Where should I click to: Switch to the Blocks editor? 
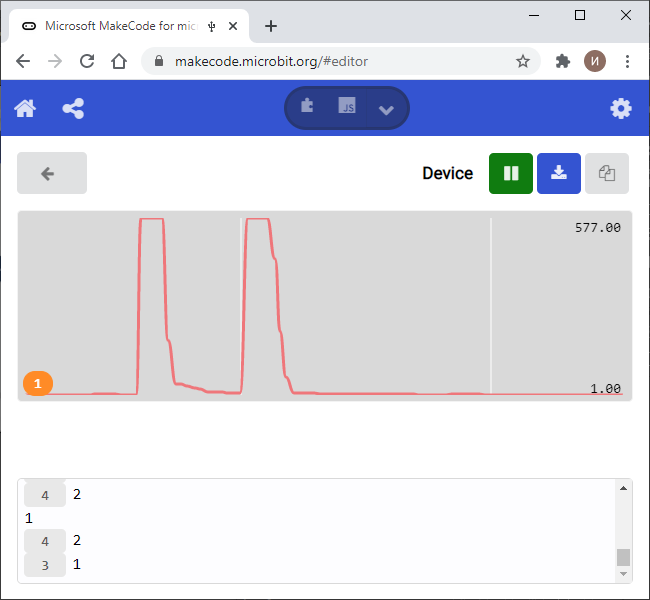coord(307,106)
